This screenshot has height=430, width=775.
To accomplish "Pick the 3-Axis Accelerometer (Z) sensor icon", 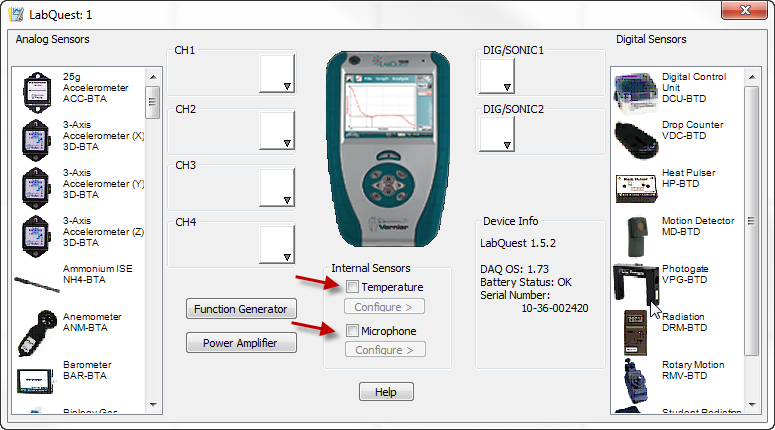I will pos(36,236).
